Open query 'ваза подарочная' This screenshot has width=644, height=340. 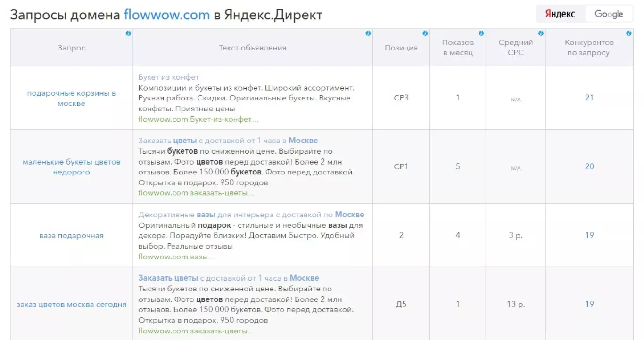click(x=72, y=235)
